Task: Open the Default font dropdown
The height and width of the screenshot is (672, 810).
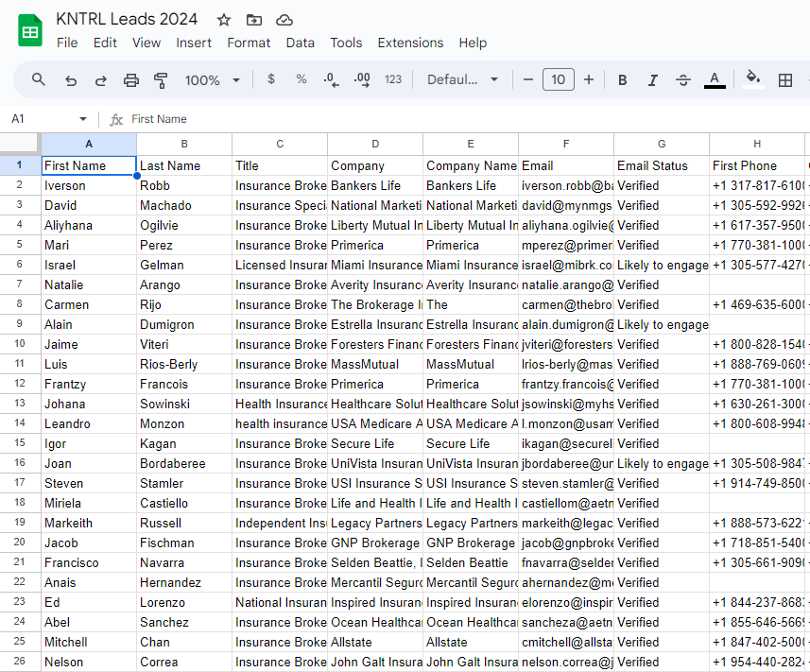Action: click(462, 79)
